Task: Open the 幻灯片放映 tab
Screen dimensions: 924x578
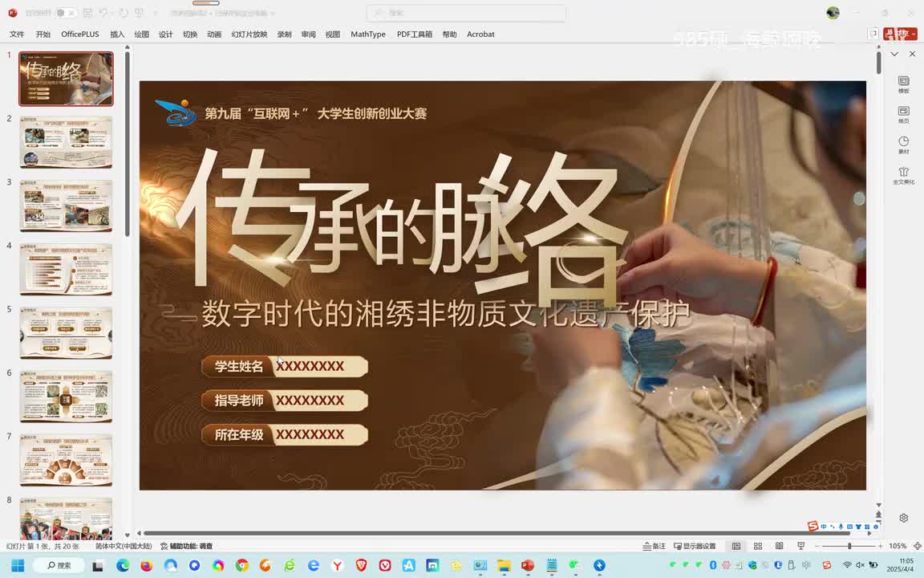Action: coord(249,35)
